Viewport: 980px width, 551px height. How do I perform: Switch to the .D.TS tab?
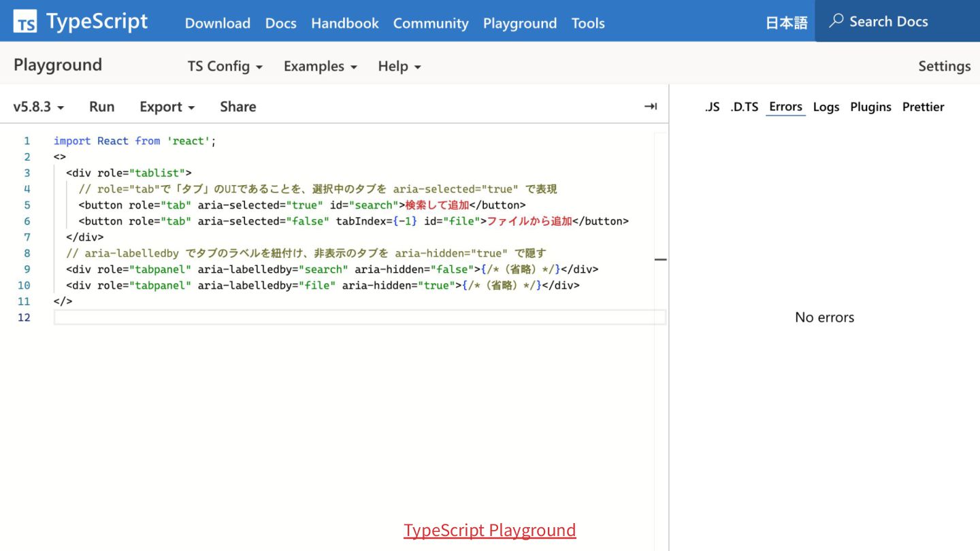click(x=744, y=107)
